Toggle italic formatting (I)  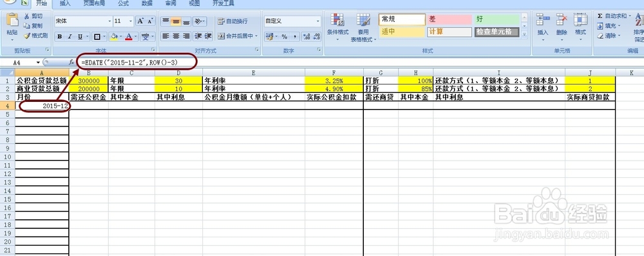click(x=70, y=37)
